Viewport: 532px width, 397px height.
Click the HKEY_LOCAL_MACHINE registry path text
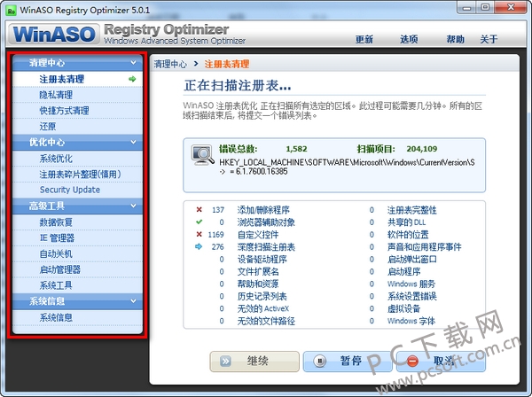point(347,162)
